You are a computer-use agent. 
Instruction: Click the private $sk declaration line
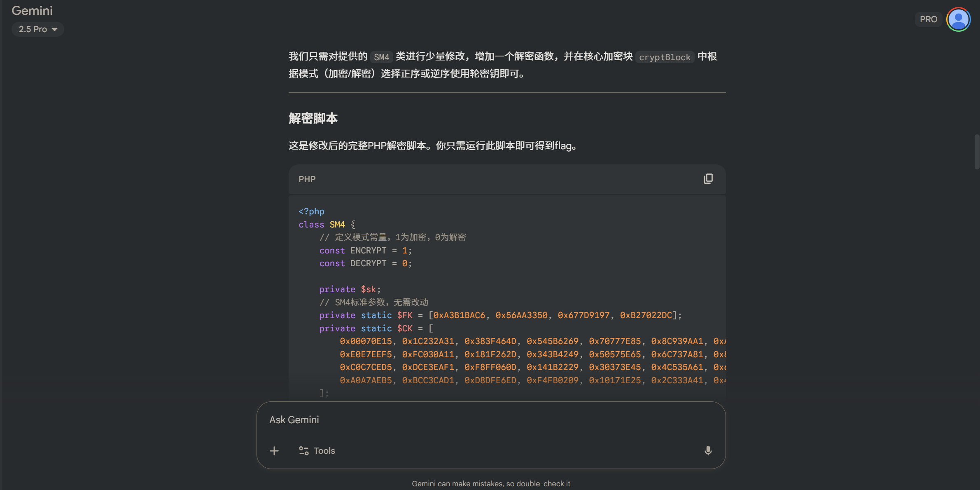(350, 289)
